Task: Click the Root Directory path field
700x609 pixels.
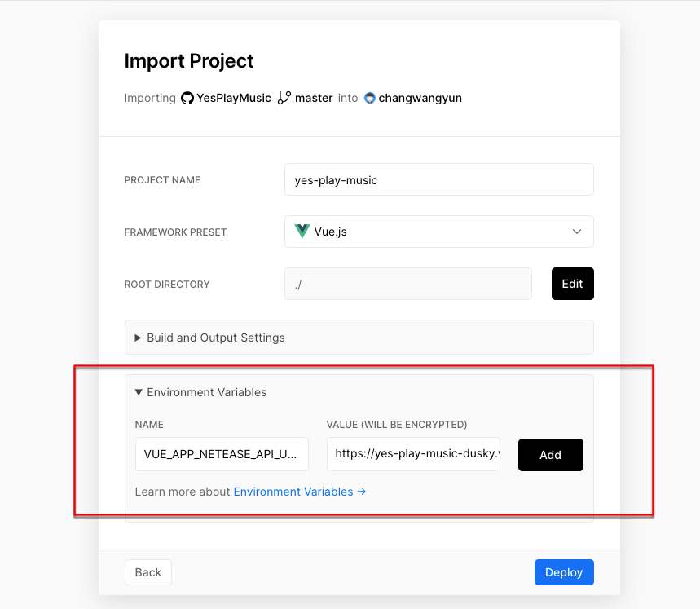Action: (408, 284)
